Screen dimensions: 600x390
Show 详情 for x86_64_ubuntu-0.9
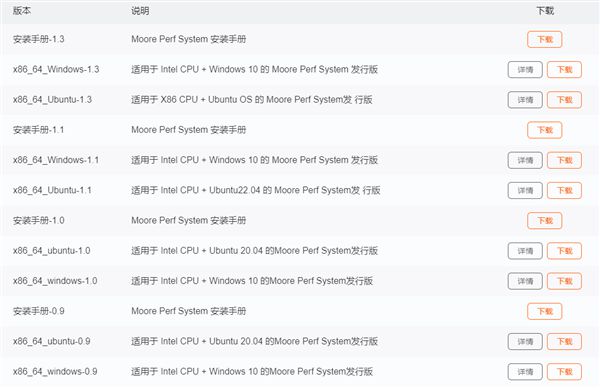click(525, 342)
